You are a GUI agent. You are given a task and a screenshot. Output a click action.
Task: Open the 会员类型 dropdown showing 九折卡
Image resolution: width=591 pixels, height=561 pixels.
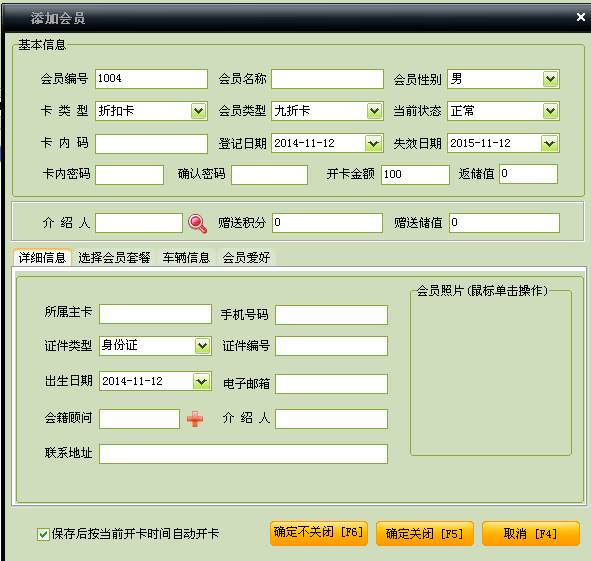pos(374,111)
